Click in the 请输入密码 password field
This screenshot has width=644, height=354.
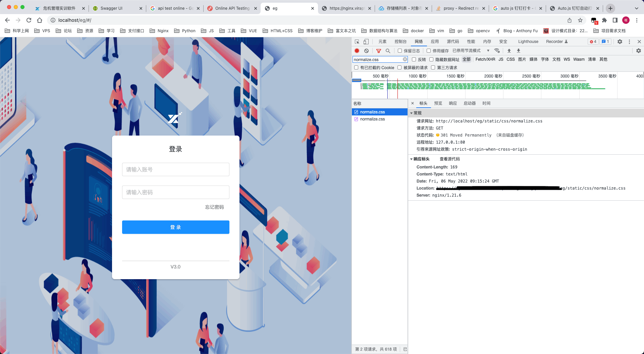(x=176, y=192)
